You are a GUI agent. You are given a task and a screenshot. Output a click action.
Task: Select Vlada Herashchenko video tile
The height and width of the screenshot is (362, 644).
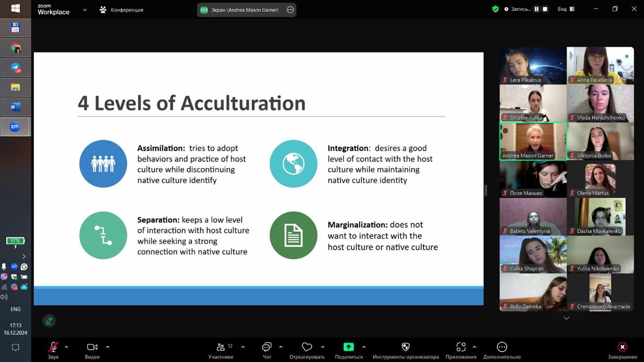point(600,103)
